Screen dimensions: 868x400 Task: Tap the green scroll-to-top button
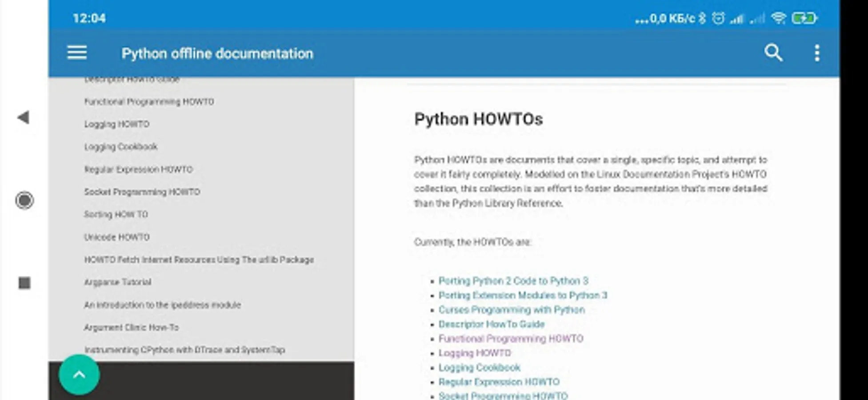[x=79, y=375]
